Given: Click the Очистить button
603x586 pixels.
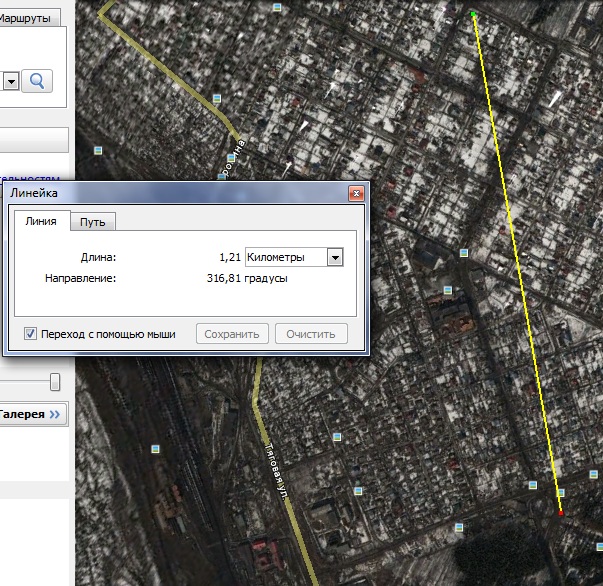Looking at the screenshot, I should [x=311, y=334].
